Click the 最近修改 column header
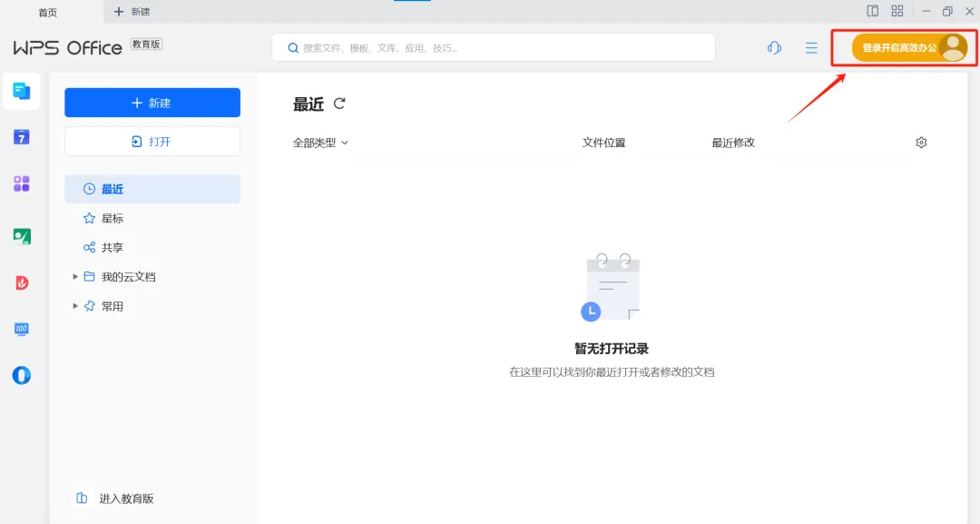Viewport: 980px width, 524px height. point(733,143)
